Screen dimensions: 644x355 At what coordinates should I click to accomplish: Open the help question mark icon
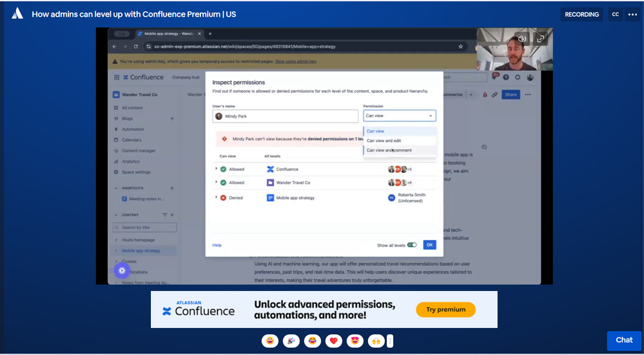pos(506,77)
